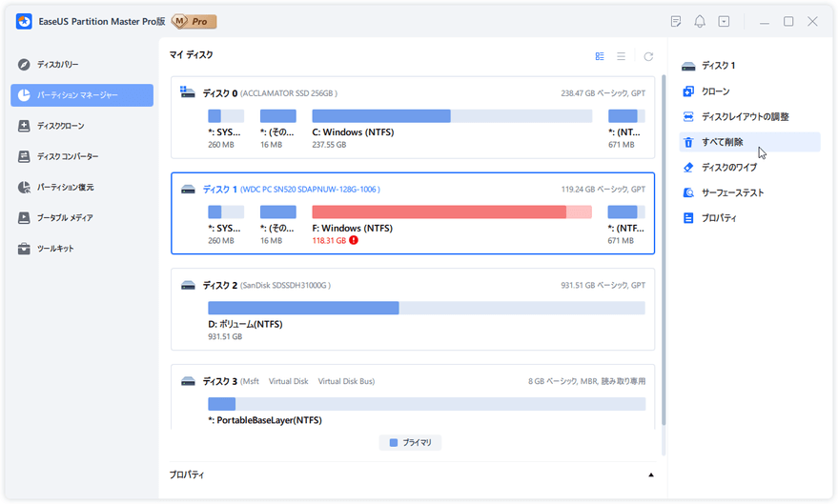Click the notification bell icon
The height and width of the screenshot is (504, 838).
coord(700,21)
